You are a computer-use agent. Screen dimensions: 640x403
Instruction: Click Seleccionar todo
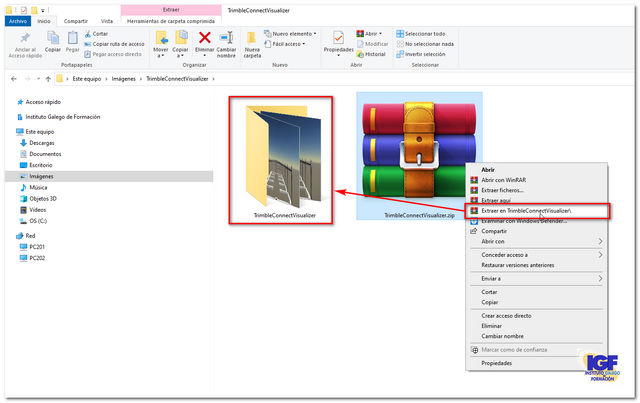coord(421,34)
